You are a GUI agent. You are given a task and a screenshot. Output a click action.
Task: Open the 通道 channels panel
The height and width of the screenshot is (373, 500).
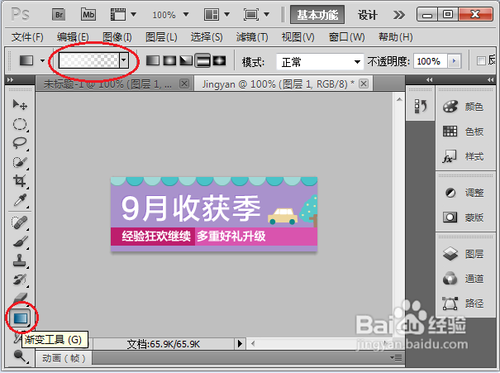point(463,279)
